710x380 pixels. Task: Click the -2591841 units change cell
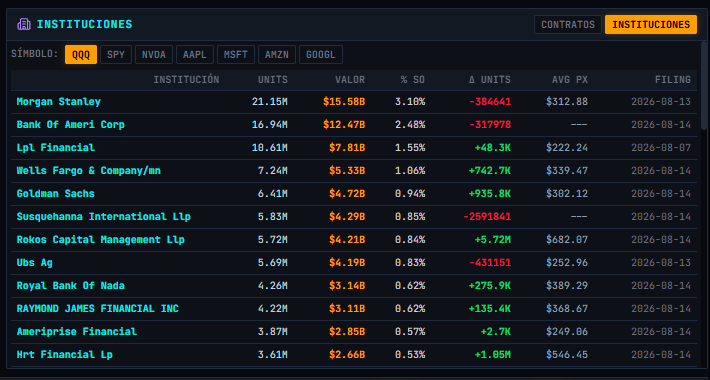[487, 216]
